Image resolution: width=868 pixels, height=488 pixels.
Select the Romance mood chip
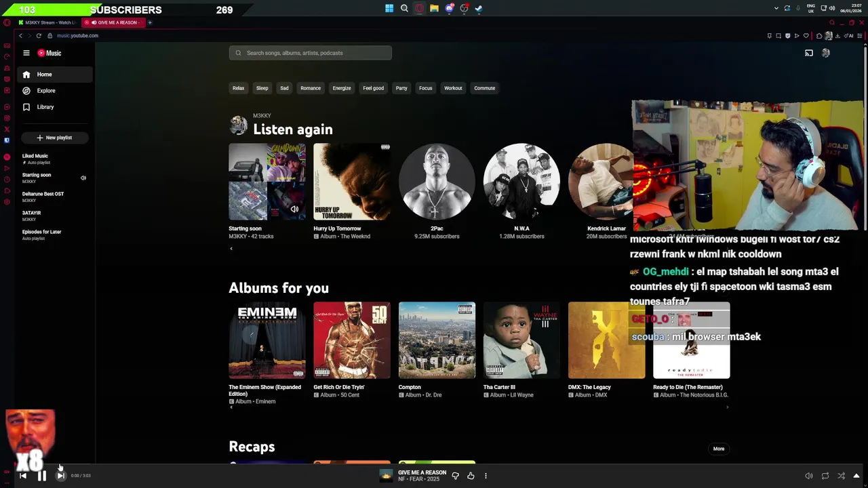tap(311, 88)
